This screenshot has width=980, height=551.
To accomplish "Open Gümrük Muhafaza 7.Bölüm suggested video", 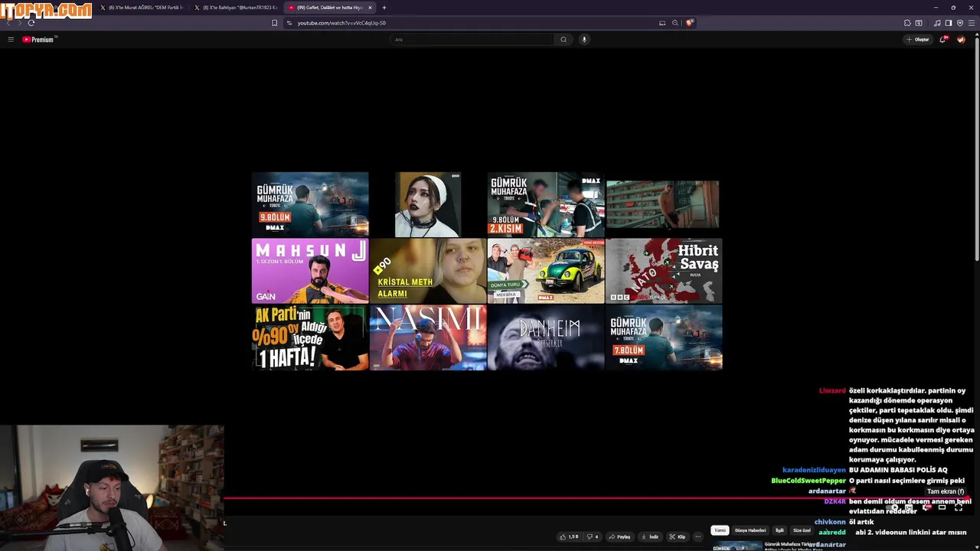I will point(664,337).
